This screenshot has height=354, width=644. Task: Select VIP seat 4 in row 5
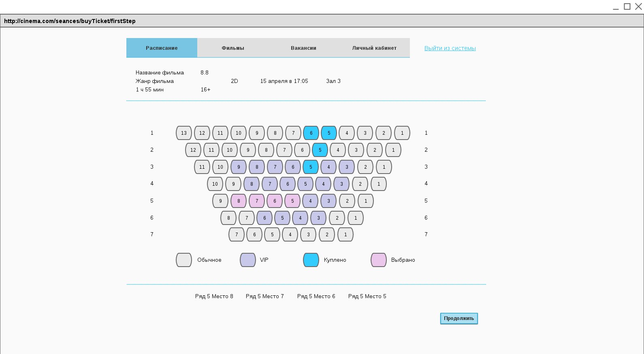[310, 201]
